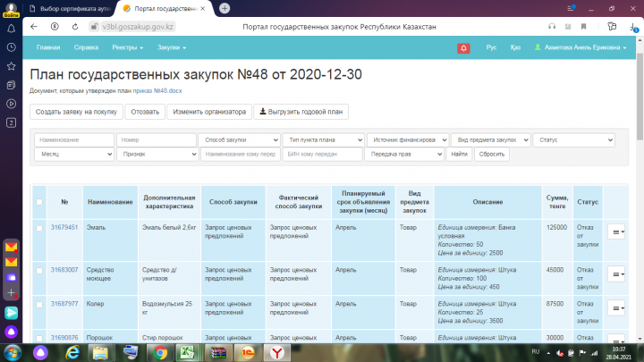Check the row 31683007 checkbox

(39, 271)
